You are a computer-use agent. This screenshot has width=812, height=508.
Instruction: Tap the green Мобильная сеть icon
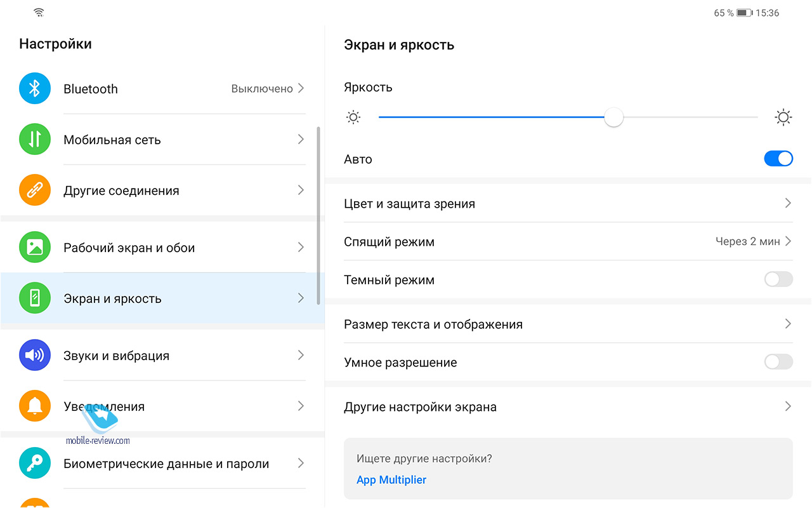(35, 139)
